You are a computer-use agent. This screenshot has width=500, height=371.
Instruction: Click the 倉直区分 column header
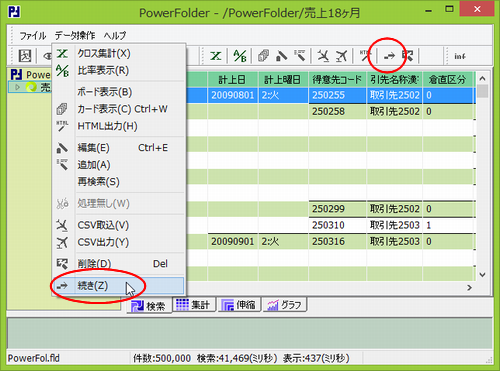tap(448, 80)
